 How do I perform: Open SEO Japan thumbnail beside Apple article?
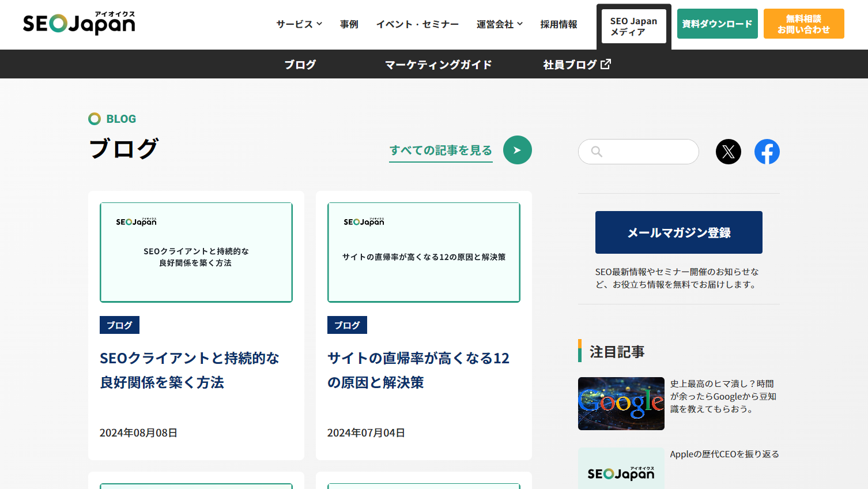(x=621, y=468)
